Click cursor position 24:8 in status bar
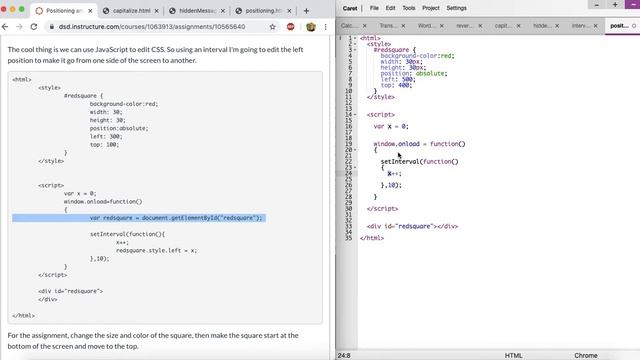 pyautogui.click(x=344, y=356)
